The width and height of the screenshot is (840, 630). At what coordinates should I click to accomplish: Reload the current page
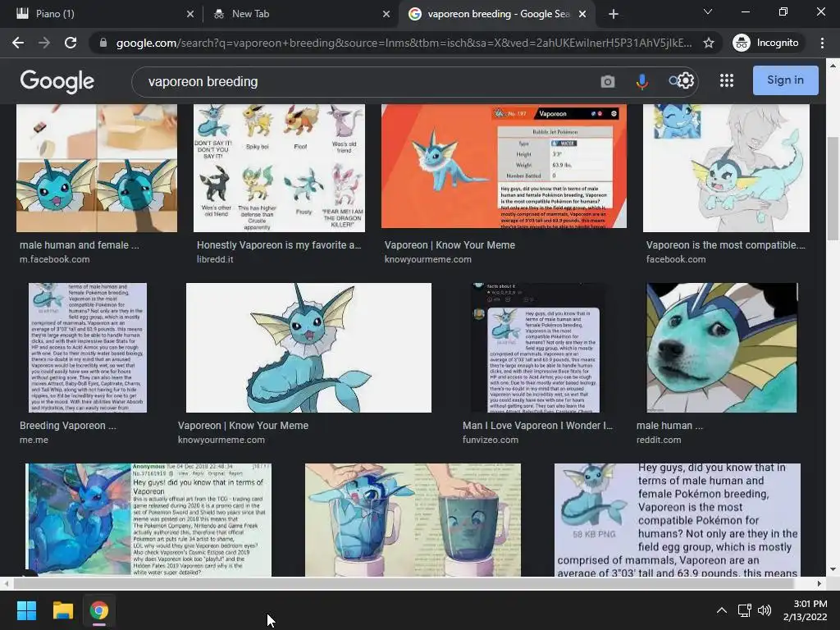click(71, 43)
